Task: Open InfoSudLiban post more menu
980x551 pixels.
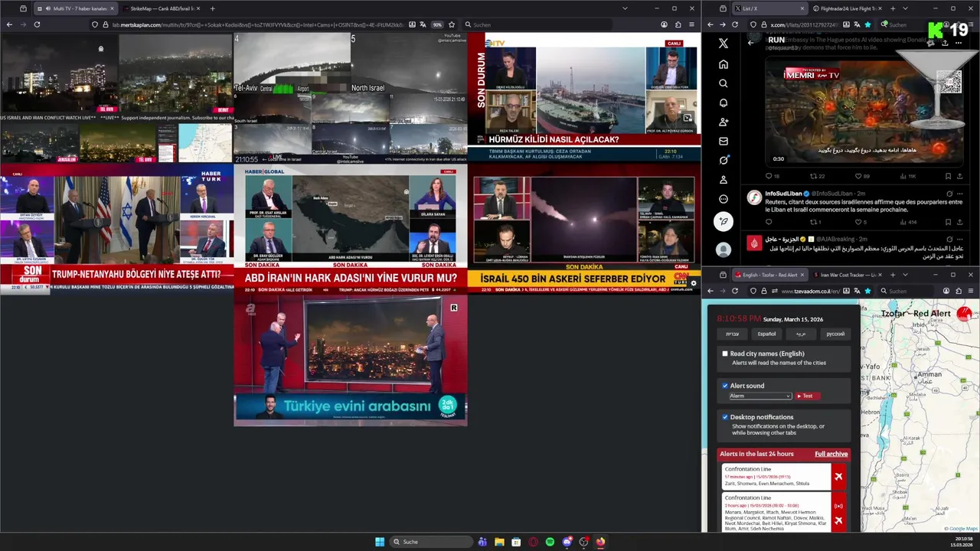Action: coord(960,194)
